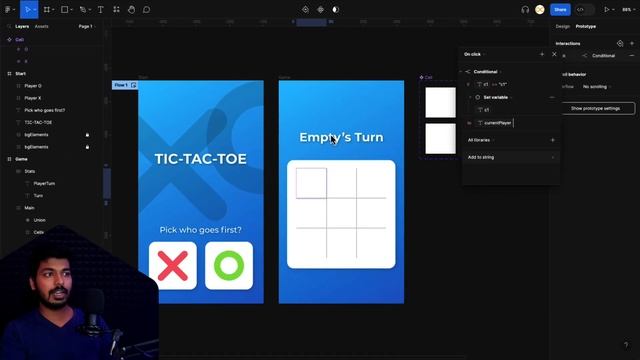Viewport: 640px width, 360px height.
Task: Select the Cell component layer
Action: 20,40
